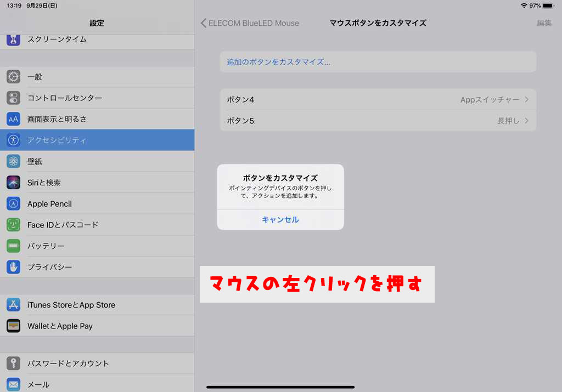Tap the Face ID green icon
This screenshot has height=392, width=562.
click(13, 225)
